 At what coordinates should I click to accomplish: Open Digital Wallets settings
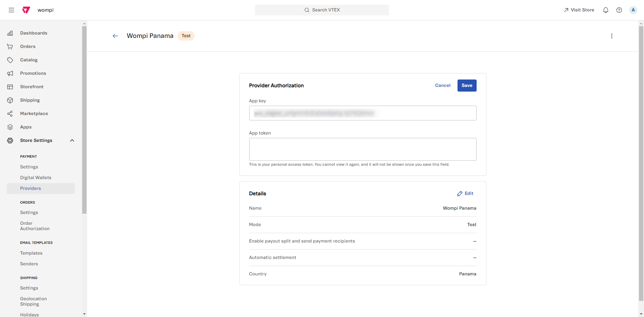pyautogui.click(x=36, y=177)
